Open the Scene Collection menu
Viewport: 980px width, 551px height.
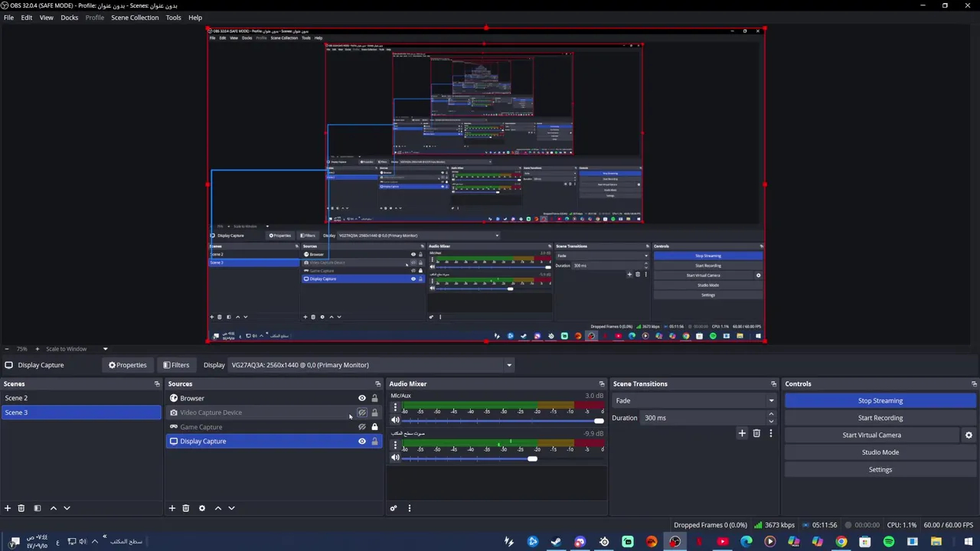(135, 18)
